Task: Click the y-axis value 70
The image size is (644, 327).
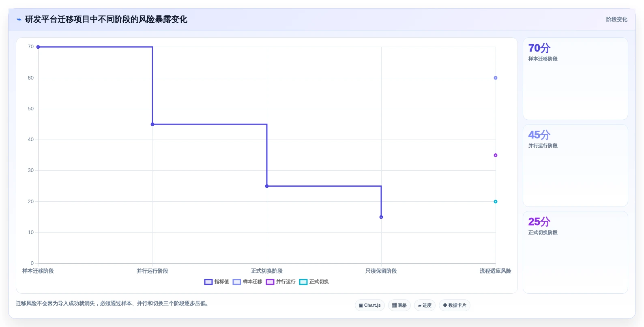Action: [x=31, y=47]
